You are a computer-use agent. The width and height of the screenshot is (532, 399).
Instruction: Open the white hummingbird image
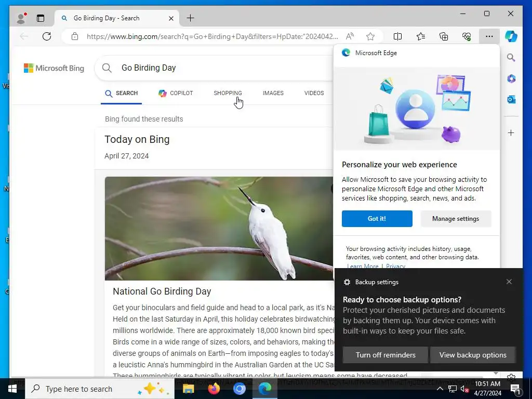tap(219, 229)
